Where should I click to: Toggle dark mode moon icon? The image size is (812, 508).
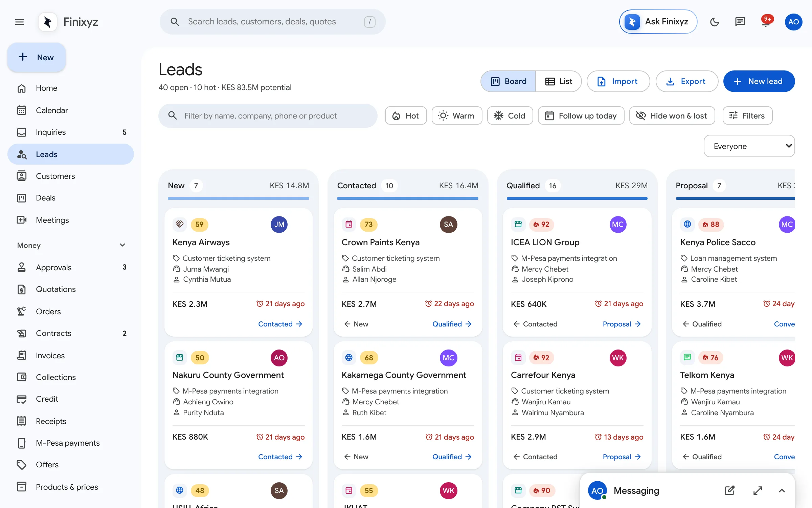(x=714, y=22)
